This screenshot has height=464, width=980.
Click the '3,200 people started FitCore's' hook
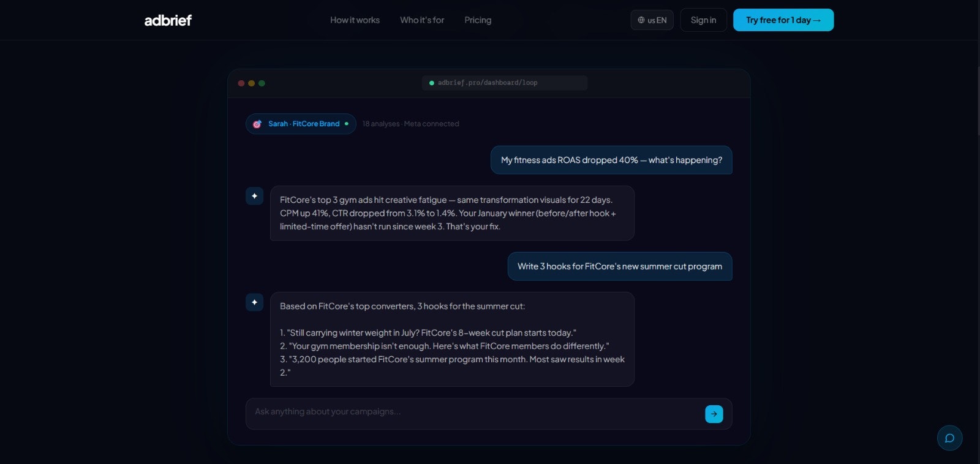pyautogui.click(x=452, y=366)
